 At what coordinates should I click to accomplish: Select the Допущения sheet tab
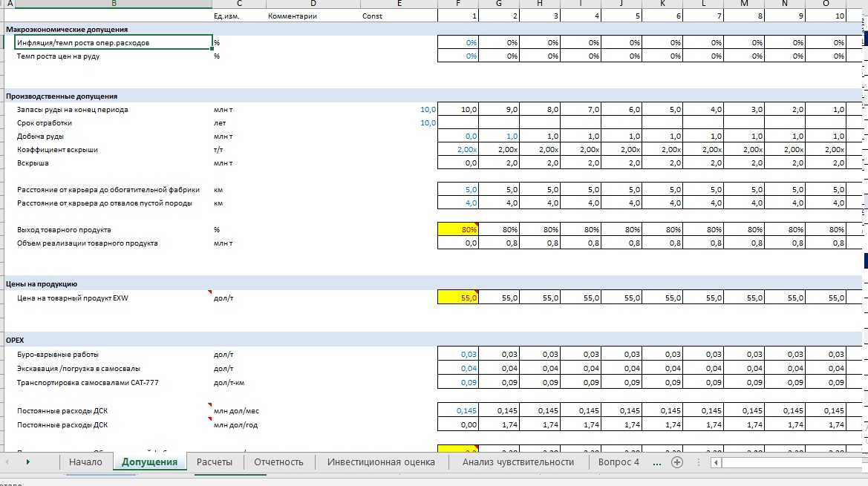pos(149,462)
